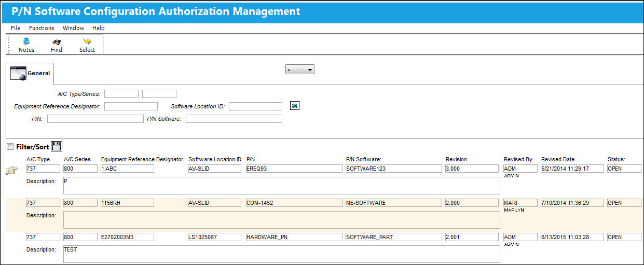
Task: Click the Revision column header
Action: click(x=456, y=159)
